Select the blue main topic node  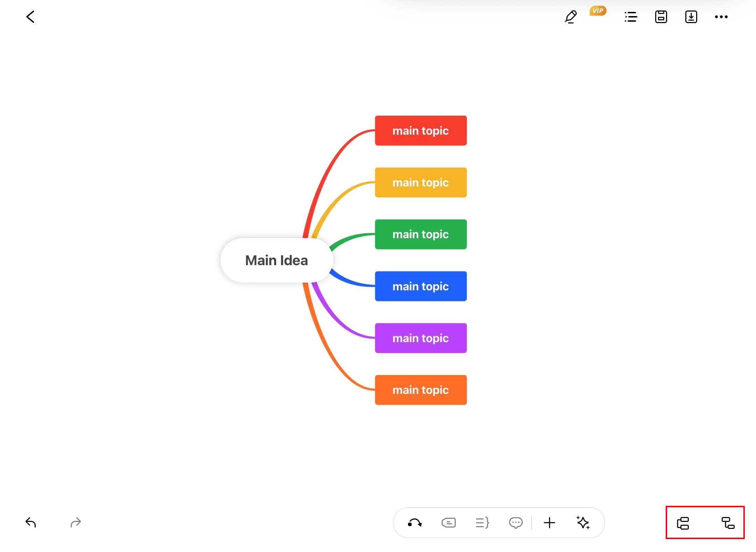[421, 286]
